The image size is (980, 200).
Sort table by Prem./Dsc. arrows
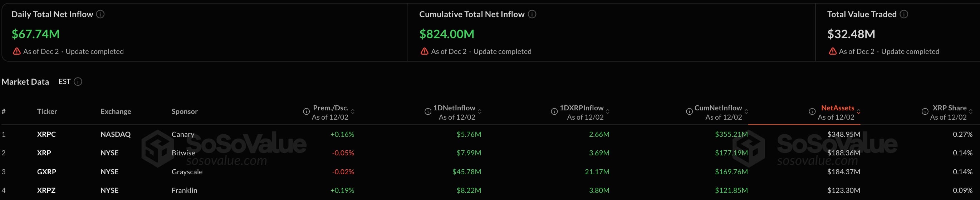coord(353,111)
